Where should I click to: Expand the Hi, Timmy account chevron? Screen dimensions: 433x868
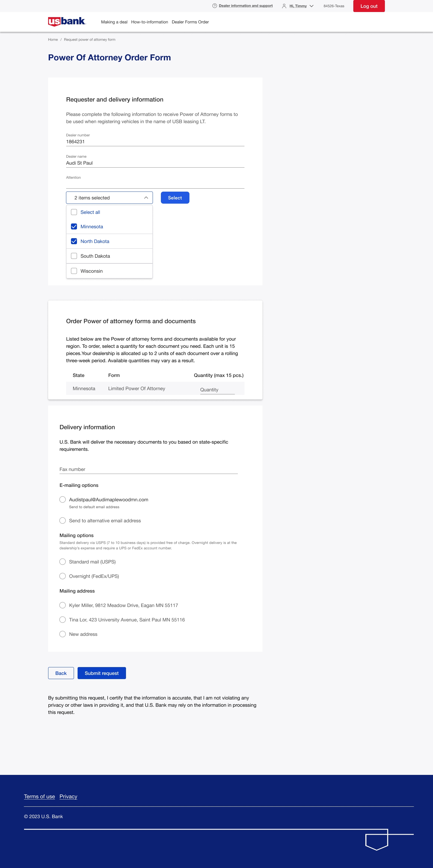pos(312,6)
